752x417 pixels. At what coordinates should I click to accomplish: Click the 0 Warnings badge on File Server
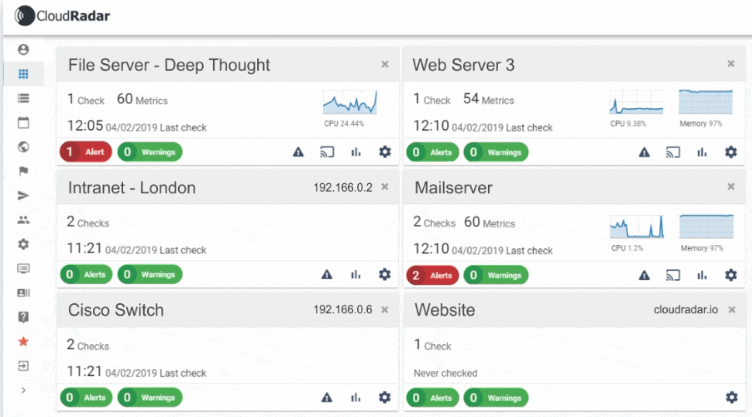coord(150,152)
